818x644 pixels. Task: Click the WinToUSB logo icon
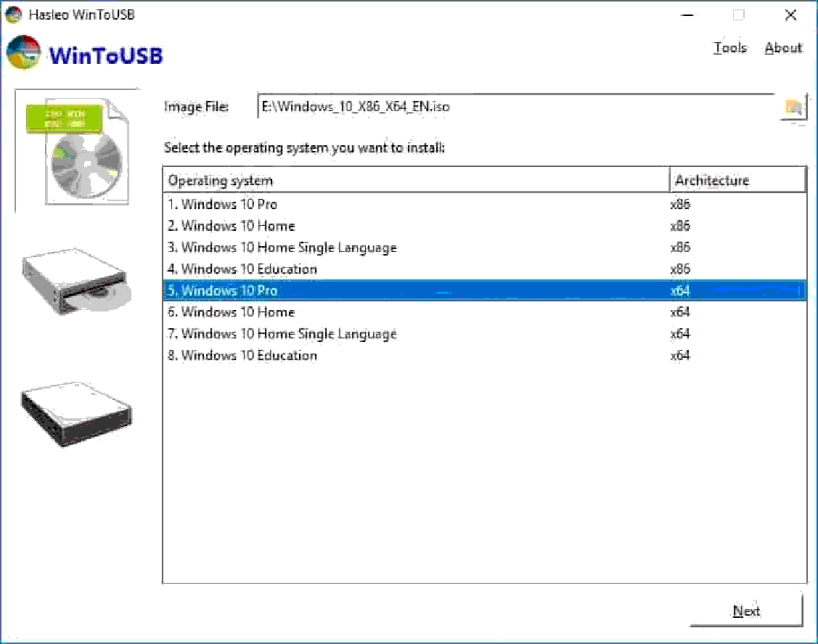point(24,52)
